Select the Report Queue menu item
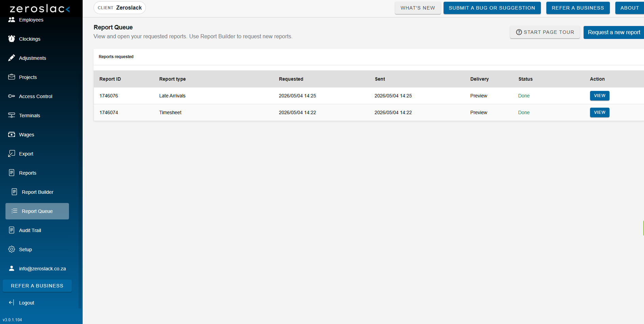This screenshot has height=324, width=644. tap(37, 211)
